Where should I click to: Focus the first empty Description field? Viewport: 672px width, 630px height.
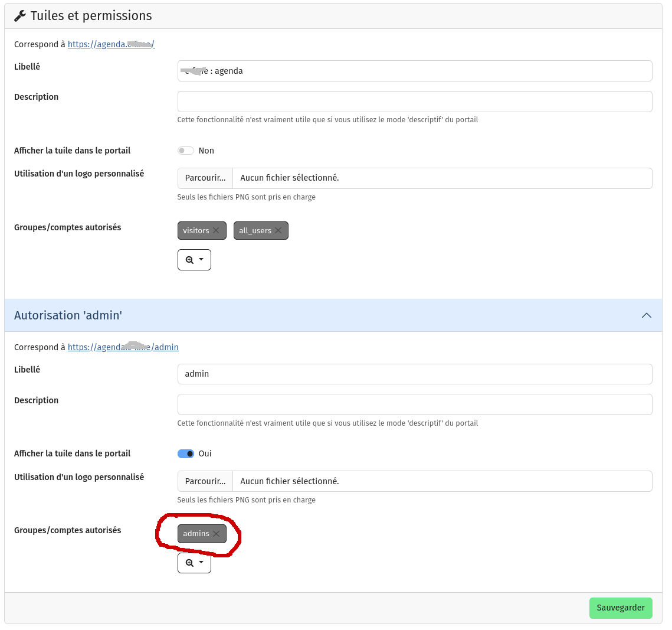coord(414,102)
